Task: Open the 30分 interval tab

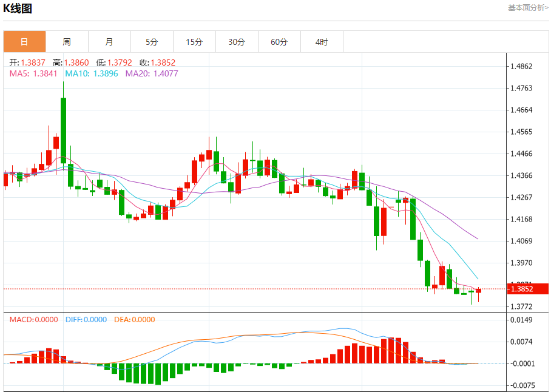Action: (237, 42)
